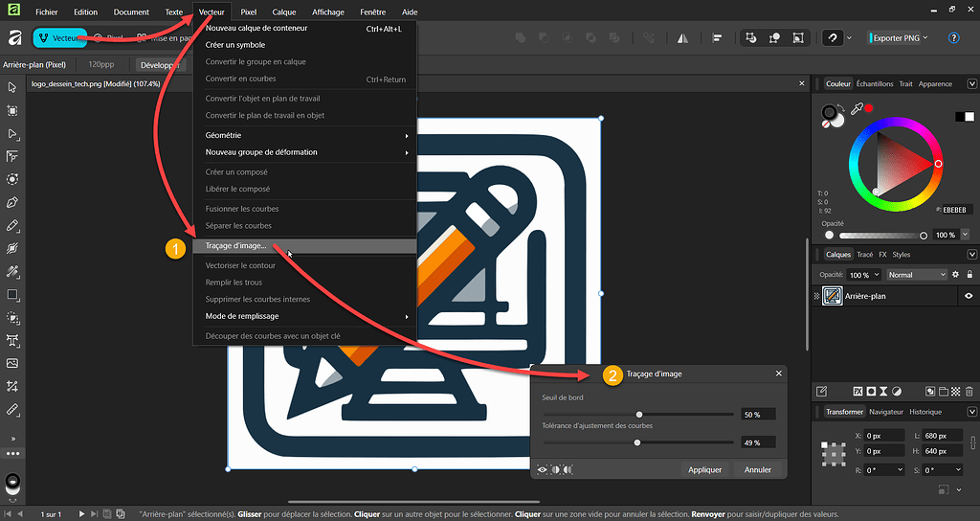Viewport: 980px width, 521px height.
Task: Hide the Arrière-plan layer
Action: [x=969, y=297]
